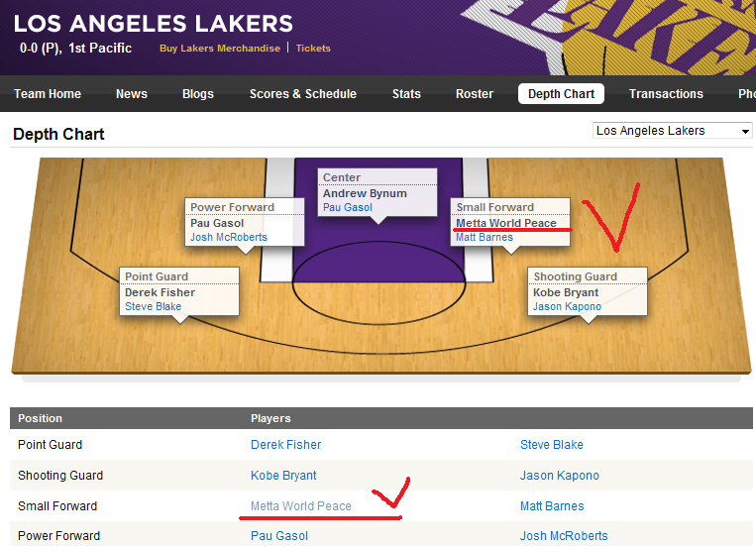Open the Transactions tab
Screen dimensions: 756x546
(x=666, y=93)
